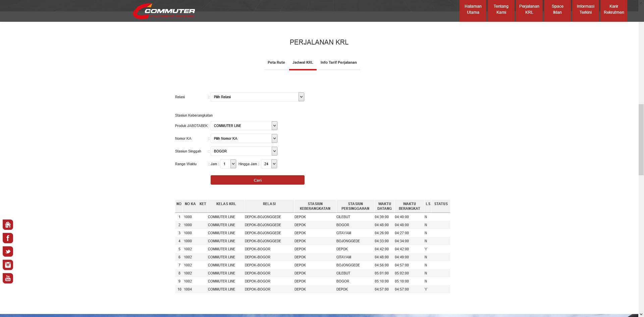Open Halaman Utama in the navigation
This screenshot has width=644, height=317.
pyautogui.click(x=473, y=10)
